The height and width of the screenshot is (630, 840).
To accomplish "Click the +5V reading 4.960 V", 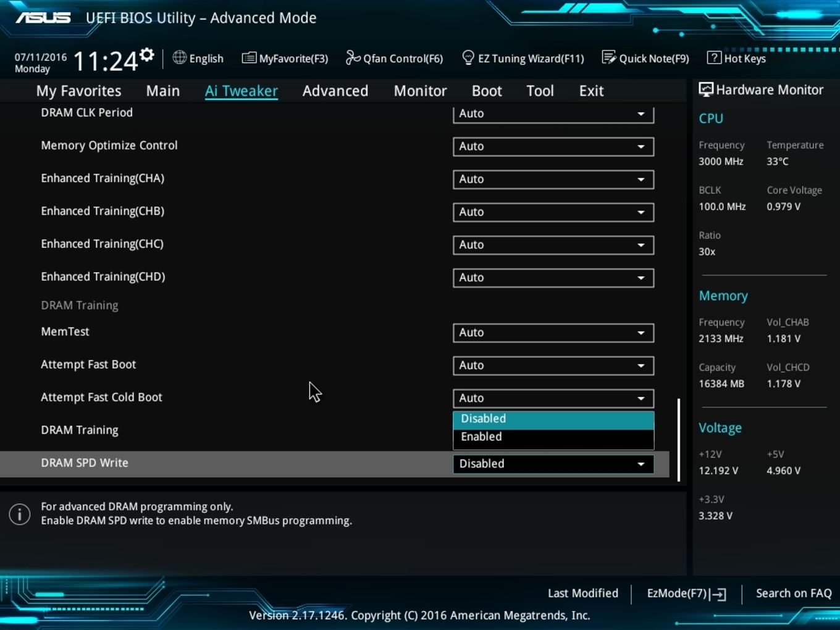I will [784, 471].
